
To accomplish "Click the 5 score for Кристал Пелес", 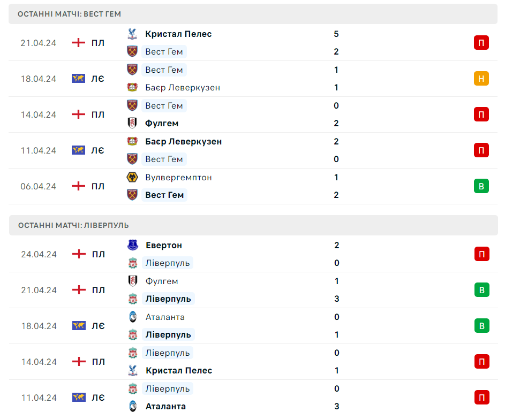I will click(x=336, y=34).
